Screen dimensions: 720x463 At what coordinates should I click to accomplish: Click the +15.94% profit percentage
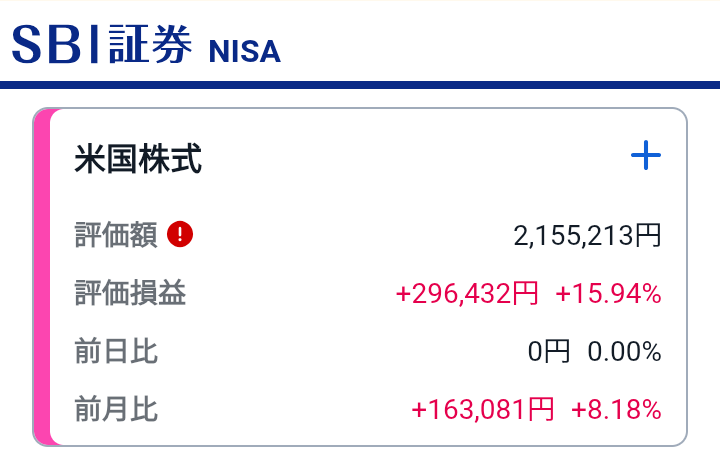[608, 294]
